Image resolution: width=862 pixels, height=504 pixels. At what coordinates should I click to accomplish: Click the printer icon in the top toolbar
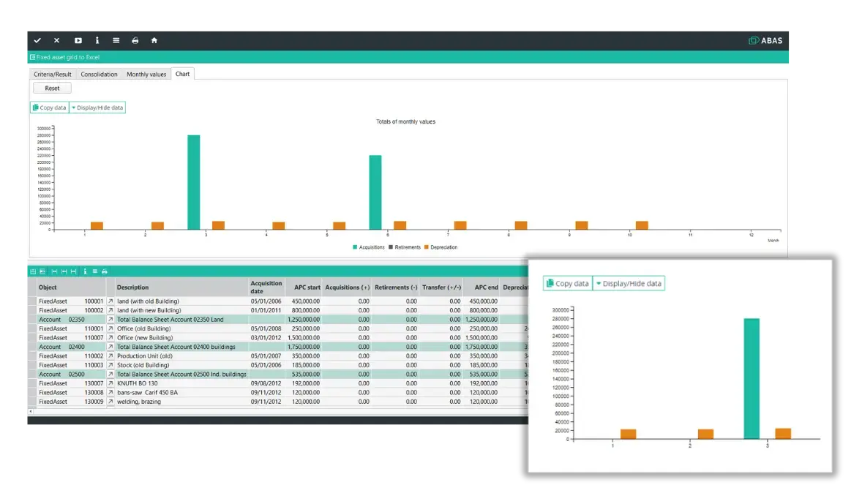tap(135, 41)
